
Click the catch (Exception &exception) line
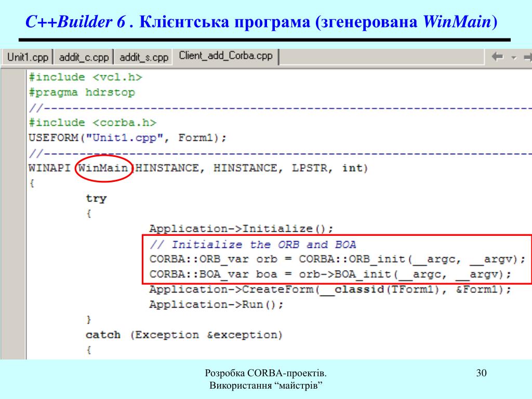(184, 335)
